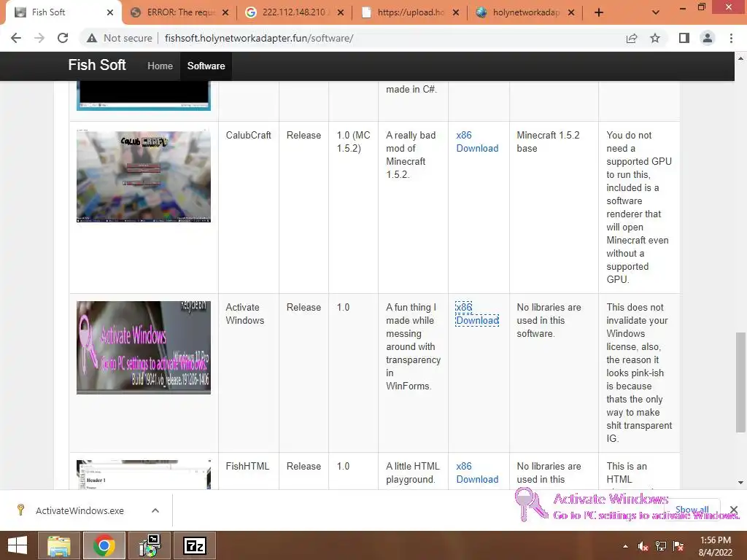
Task: Open the installer program taskbar icon
Action: 150,545
